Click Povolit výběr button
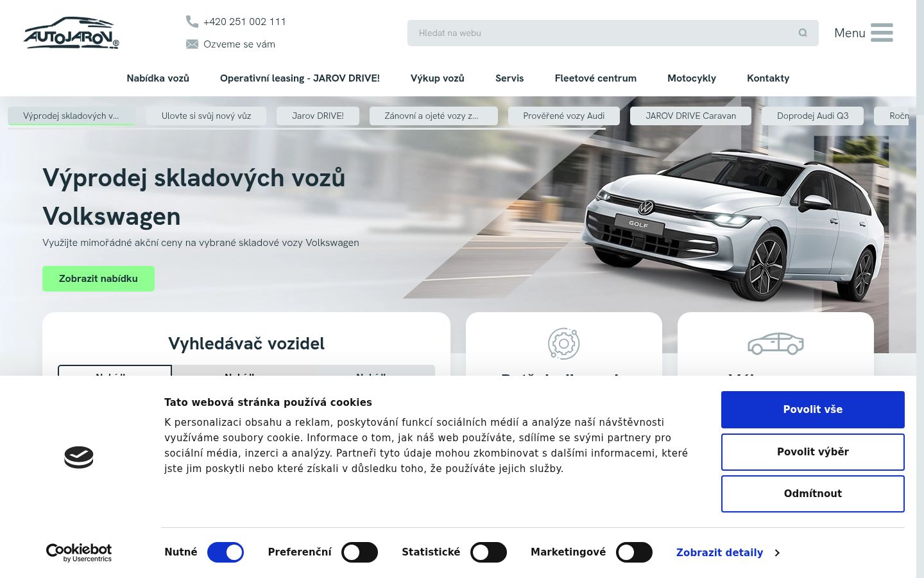Image resolution: width=924 pixels, height=578 pixels. pos(813,452)
